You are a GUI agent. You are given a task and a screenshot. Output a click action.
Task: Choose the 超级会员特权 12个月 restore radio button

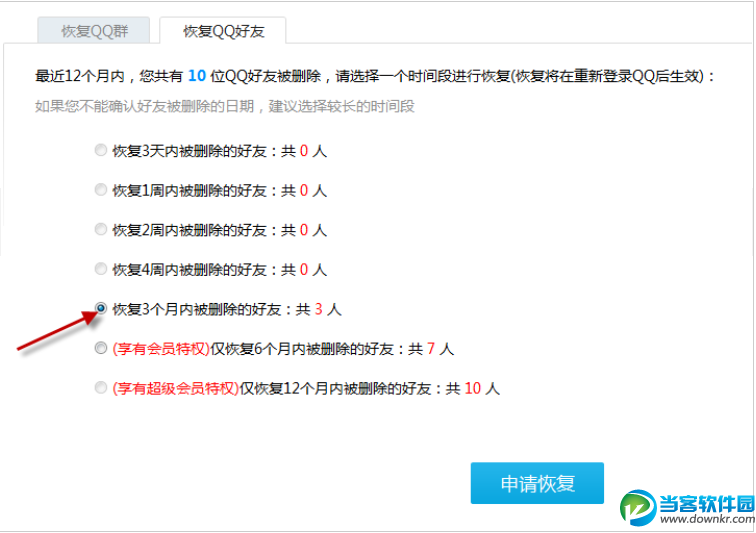click(x=100, y=387)
